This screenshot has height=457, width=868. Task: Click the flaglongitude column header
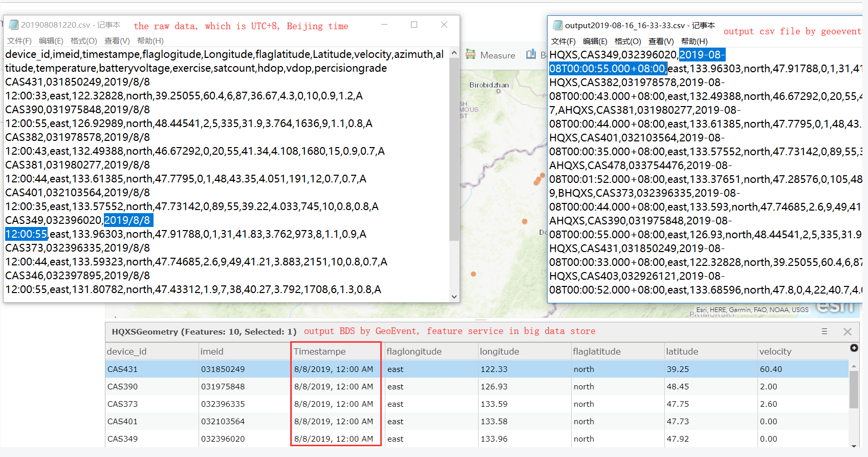(x=431, y=351)
